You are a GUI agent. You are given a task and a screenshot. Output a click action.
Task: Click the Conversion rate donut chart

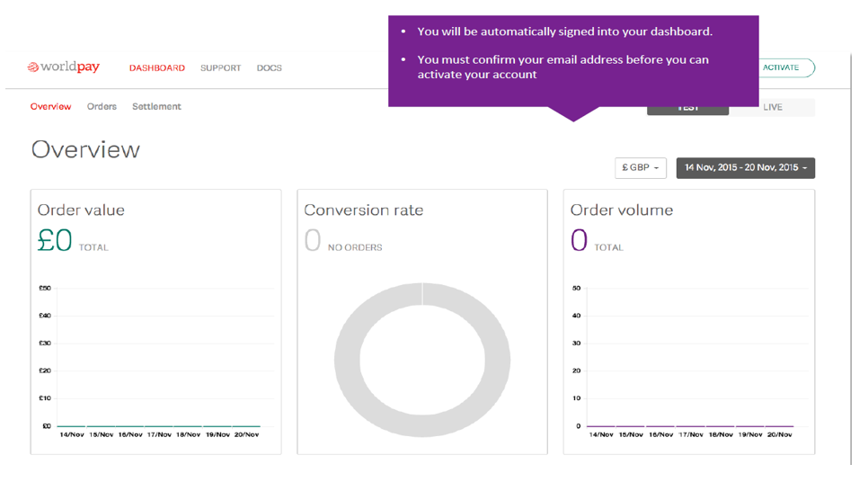click(x=422, y=361)
